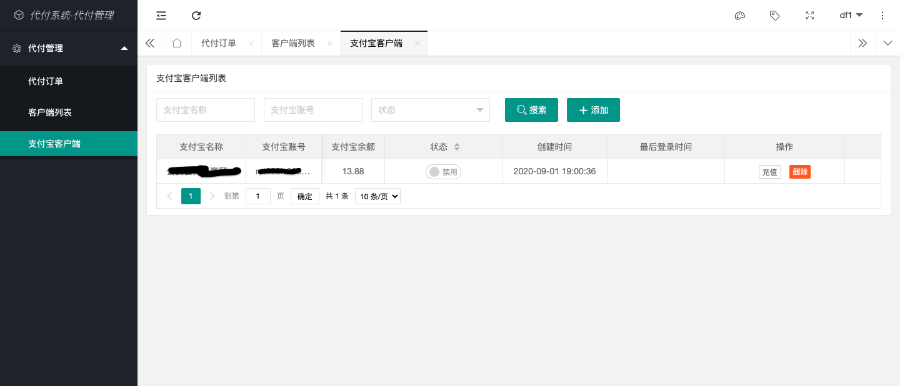Click the page number jump input
Screen dimensions: 900x386
[258, 196]
